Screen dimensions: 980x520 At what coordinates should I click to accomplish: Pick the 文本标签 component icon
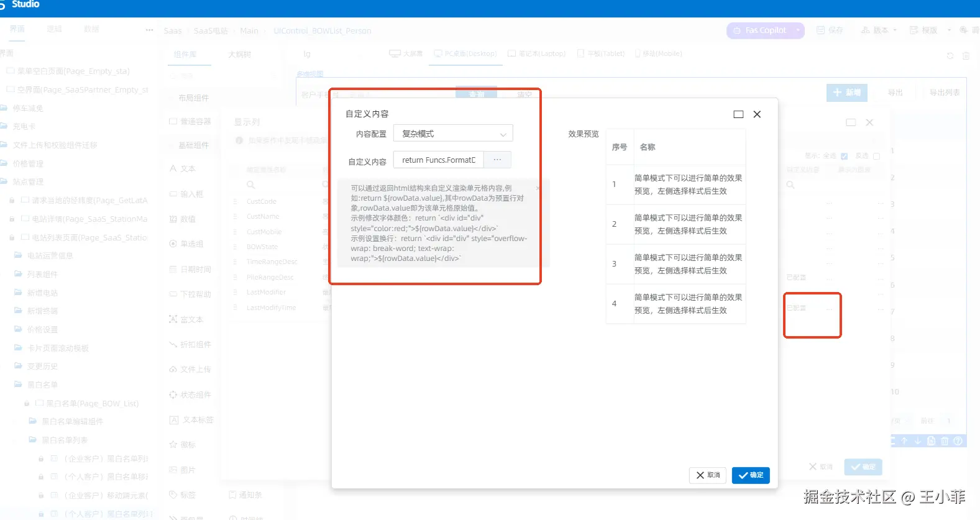click(174, 420)
